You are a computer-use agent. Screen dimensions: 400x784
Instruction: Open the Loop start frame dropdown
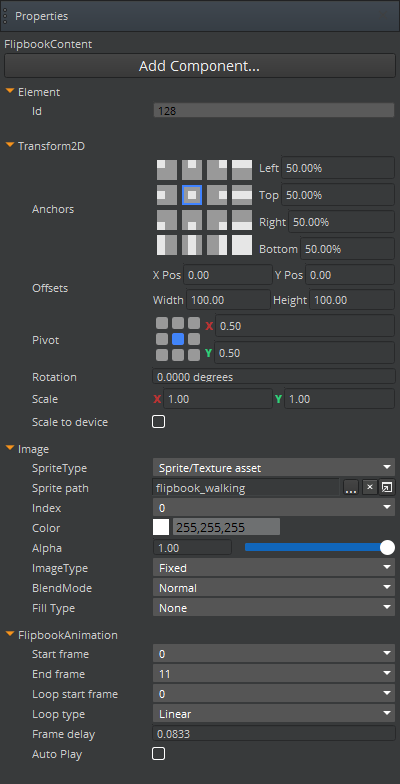[274, 694]
